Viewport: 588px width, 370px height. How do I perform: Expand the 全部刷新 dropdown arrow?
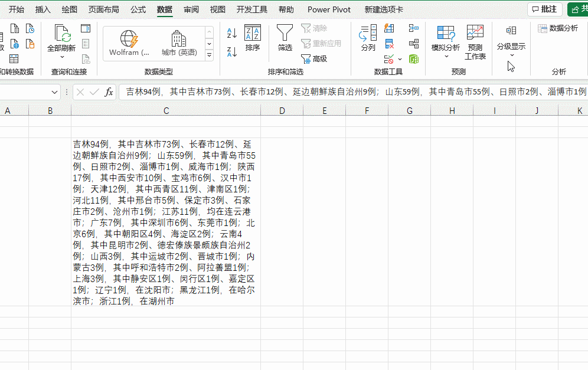(x=62, y=57)
